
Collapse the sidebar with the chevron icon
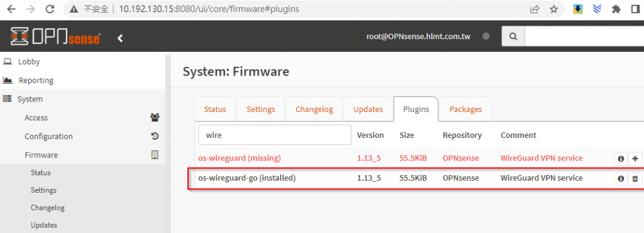(120, 38)
